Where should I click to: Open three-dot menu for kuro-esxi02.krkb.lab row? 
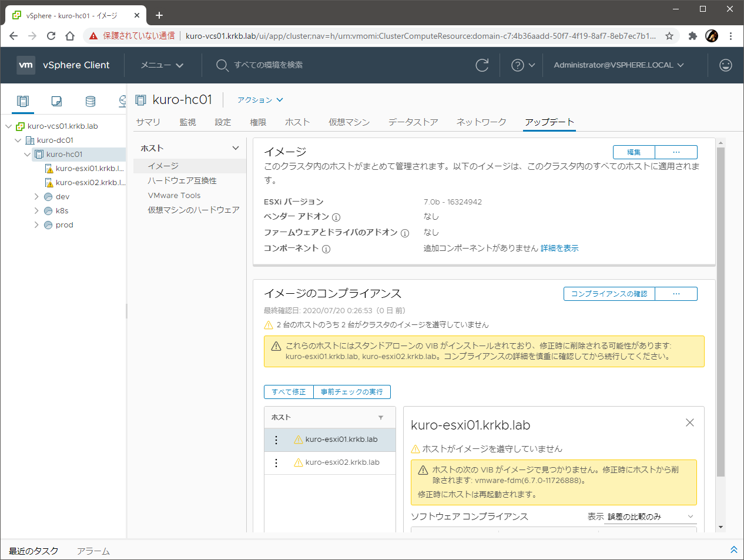276,462
